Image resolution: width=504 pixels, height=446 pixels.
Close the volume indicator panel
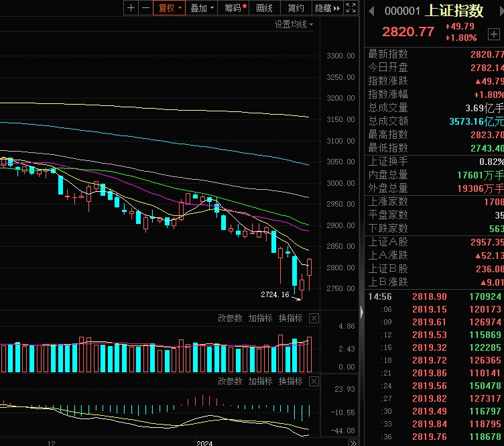(x=314, y=318)
